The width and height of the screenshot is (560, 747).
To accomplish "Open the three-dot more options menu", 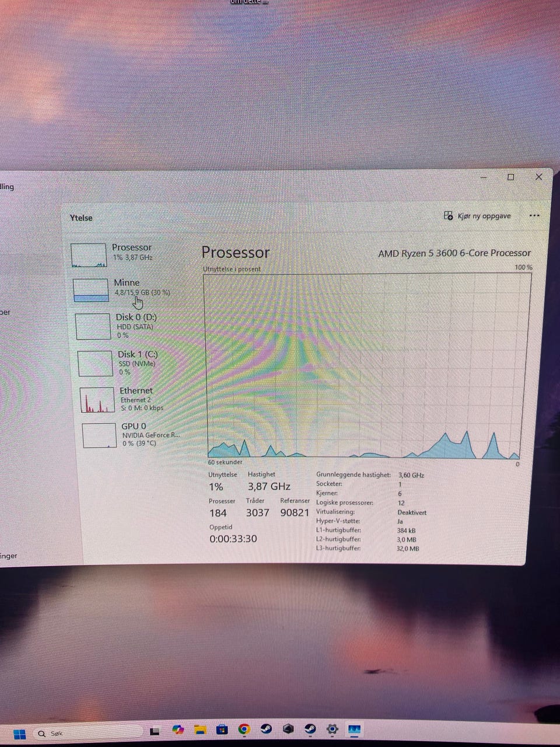I will pyautogui.click(x=534, y=215).
